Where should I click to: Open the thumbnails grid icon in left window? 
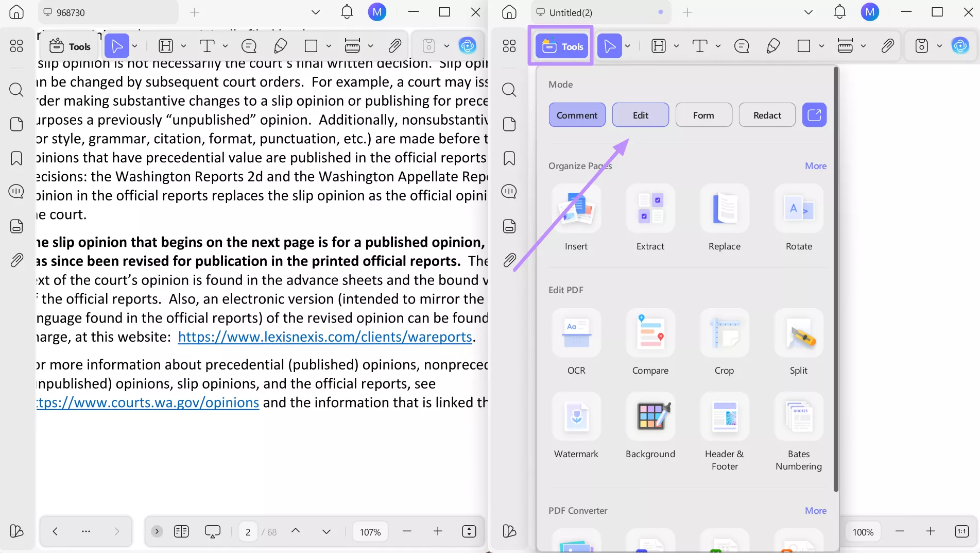click(x=16, y=46)
